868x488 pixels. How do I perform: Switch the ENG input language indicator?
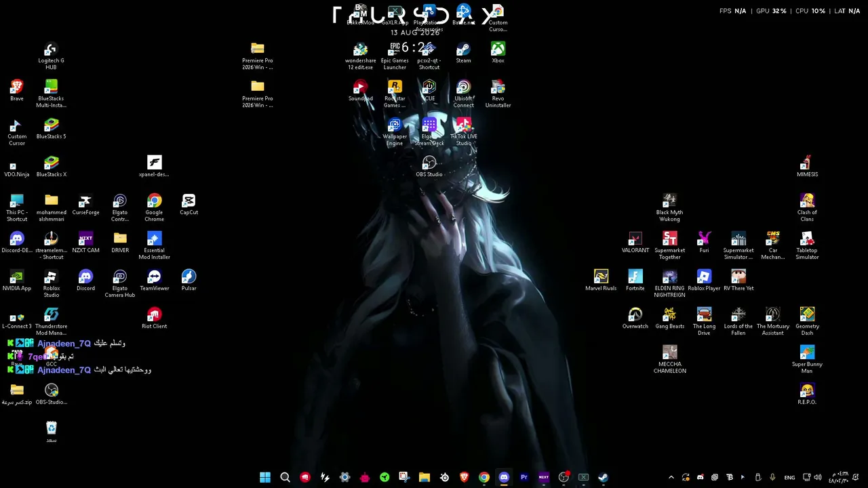789,478
